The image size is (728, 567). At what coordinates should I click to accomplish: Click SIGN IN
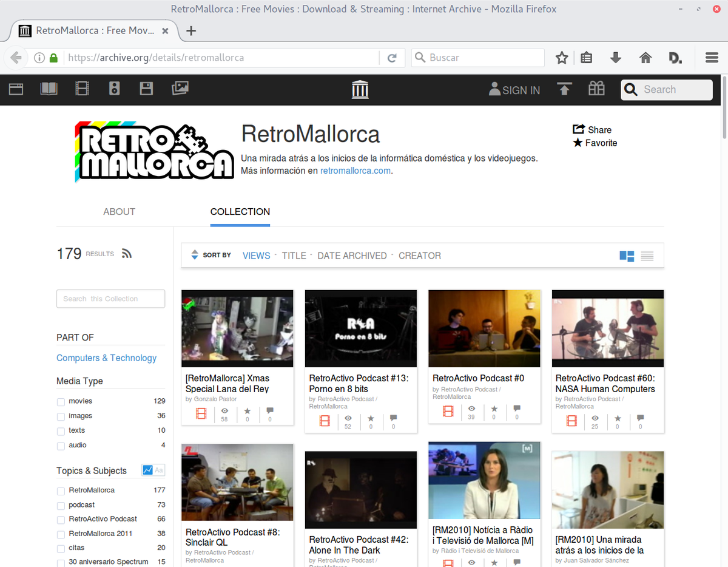[514, 90]
